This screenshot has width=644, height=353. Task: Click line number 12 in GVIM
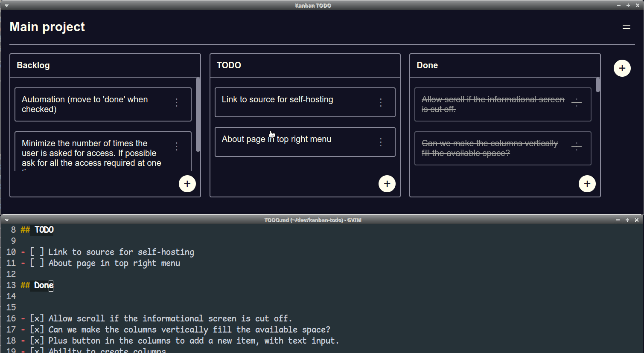[x=11, y=274]
